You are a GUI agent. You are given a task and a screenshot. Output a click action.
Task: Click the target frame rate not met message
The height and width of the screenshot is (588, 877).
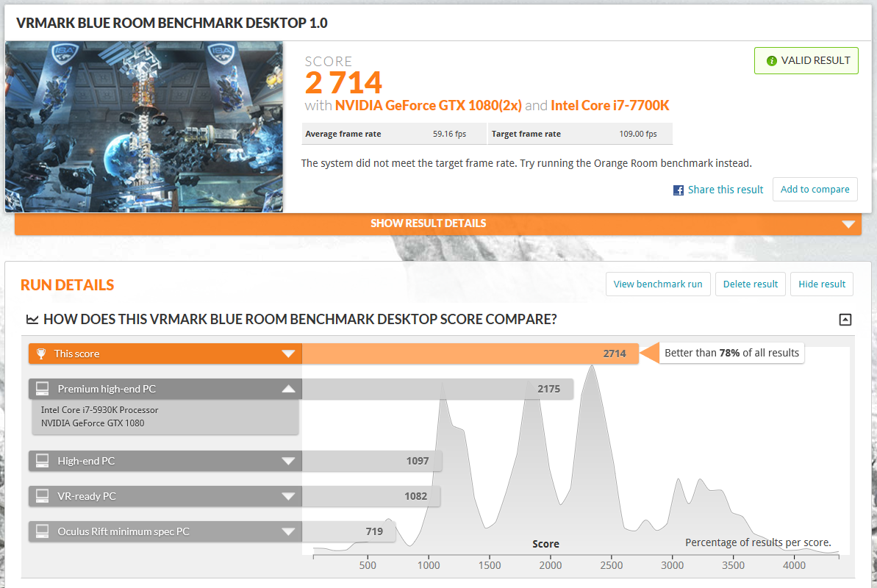click(526, 163)
